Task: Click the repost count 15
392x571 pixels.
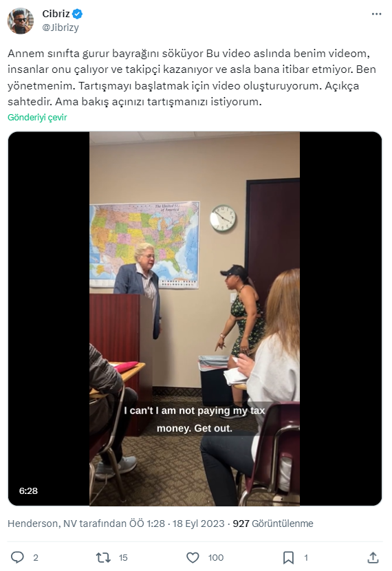Action: [x=123, y=557]
